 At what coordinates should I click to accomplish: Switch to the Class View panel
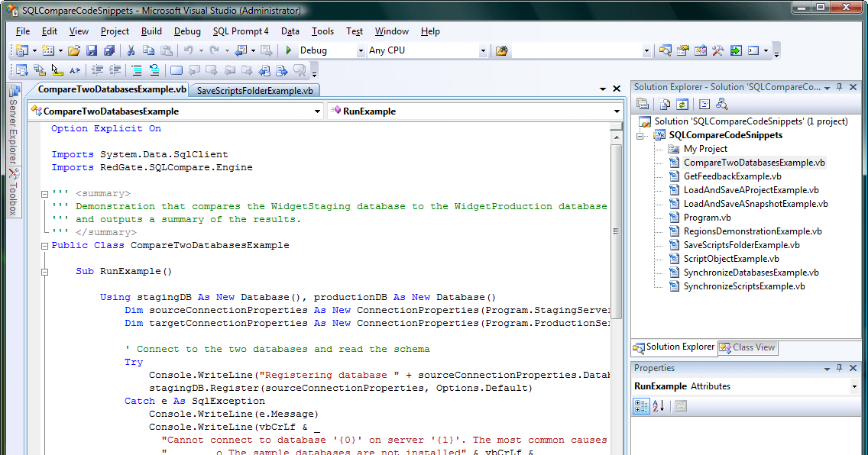click(x=747, y=347)
